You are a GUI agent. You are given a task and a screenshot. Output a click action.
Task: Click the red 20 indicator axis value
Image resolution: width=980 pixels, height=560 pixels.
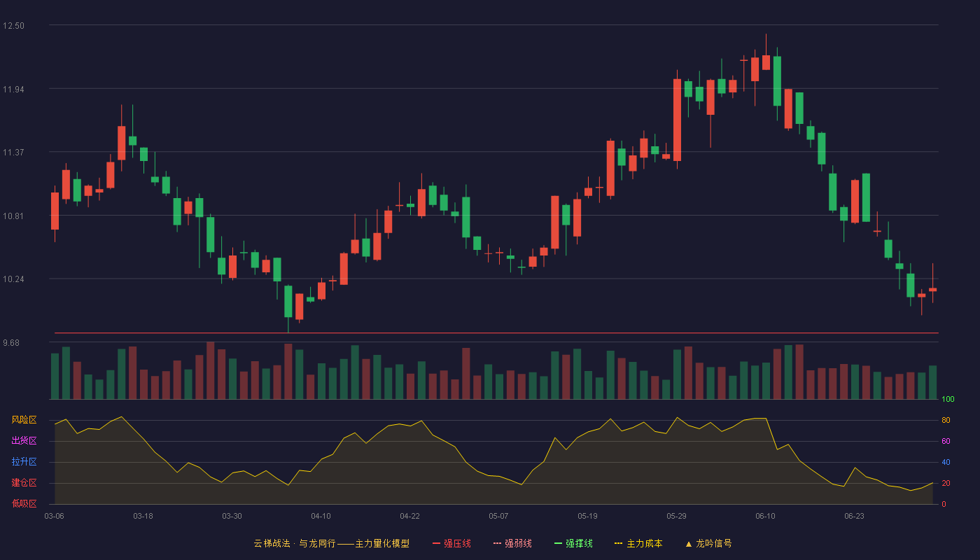pos(946,484)
